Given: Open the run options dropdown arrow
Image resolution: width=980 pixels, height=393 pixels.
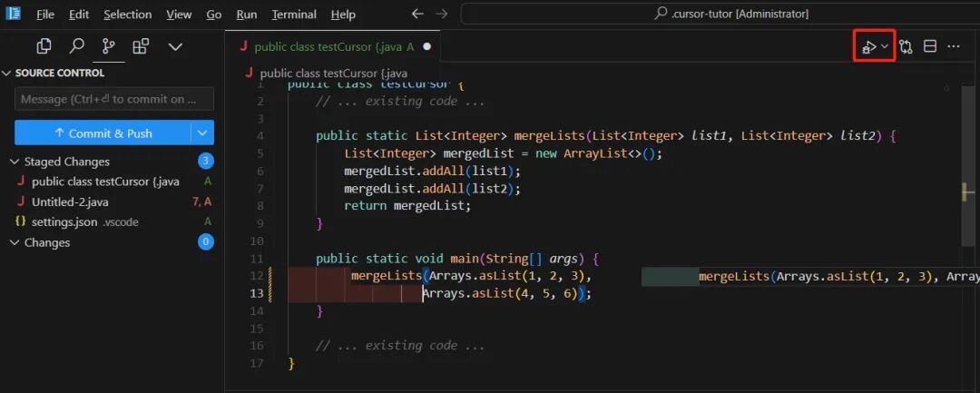Looking at the screenshot, I should 885,46.
